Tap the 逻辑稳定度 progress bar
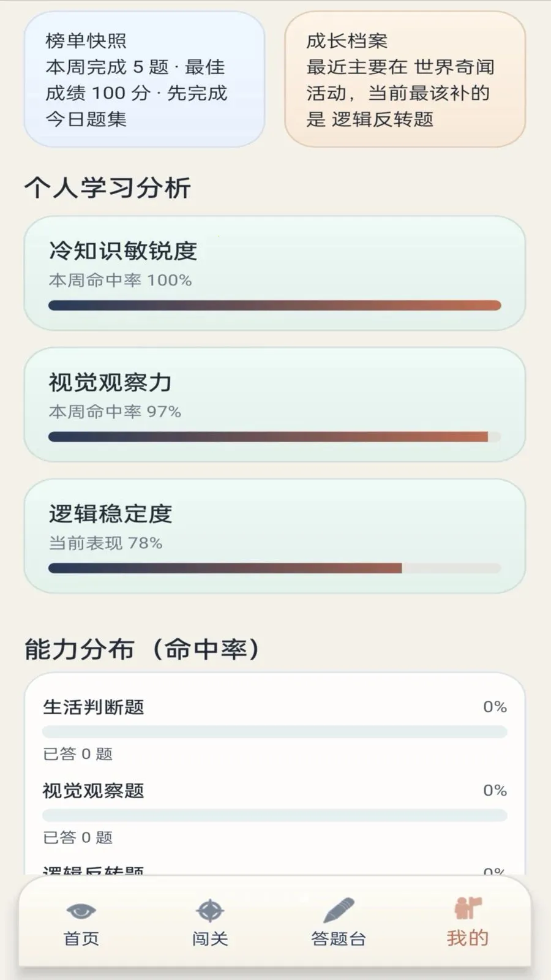 (275, 568)
